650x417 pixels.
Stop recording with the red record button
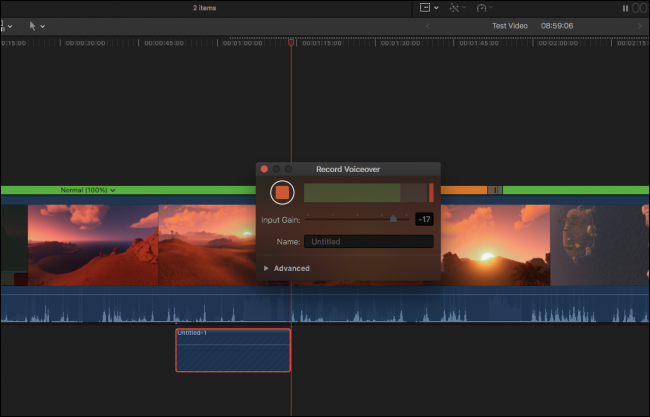[x=282, y=192]
